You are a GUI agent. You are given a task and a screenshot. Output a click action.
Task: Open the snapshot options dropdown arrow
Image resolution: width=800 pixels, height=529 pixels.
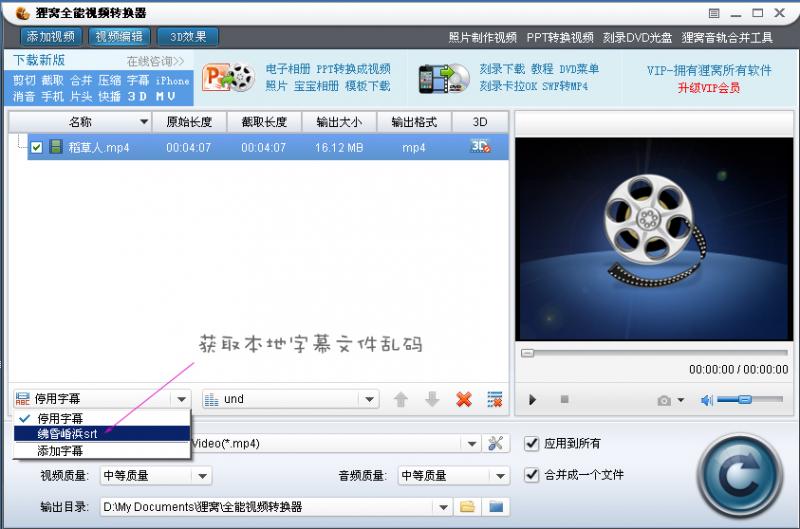681,400
